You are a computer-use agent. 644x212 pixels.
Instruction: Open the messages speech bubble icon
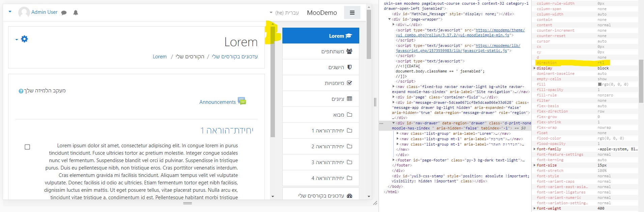click(64, 13)
